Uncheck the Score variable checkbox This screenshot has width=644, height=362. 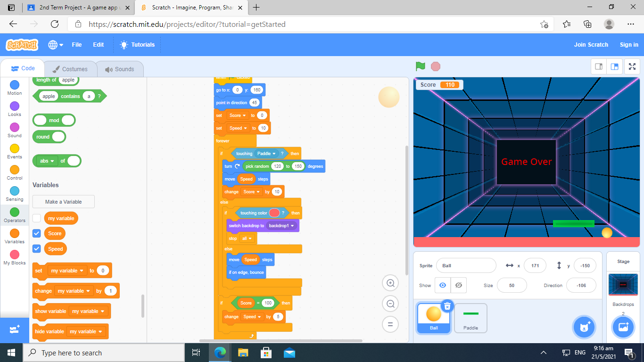[x=37, y=234]
